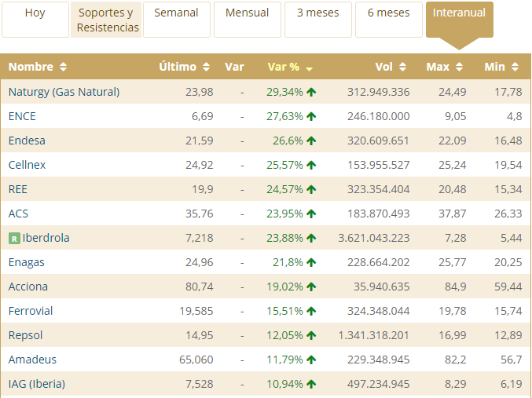The height and width of the screenshot is (398, 532).
Task: Select Cellnex volume 153.955.527
Action: pyautogui.click(x=378, y=165)
